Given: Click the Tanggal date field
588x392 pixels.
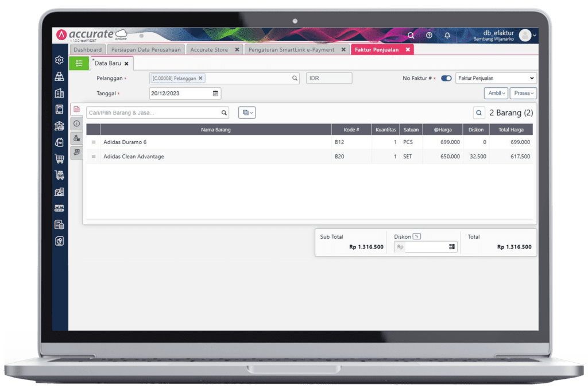Looking at the screenshot, I should point(185,94).
